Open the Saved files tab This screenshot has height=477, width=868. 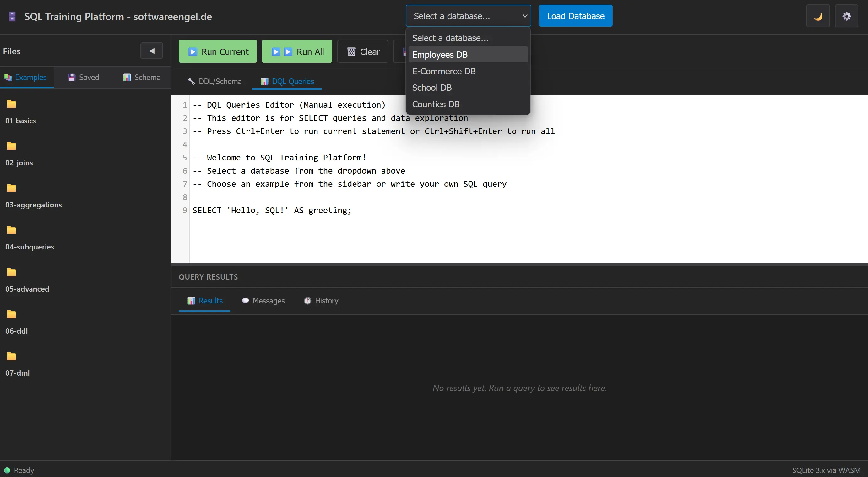tap(84, 78)
